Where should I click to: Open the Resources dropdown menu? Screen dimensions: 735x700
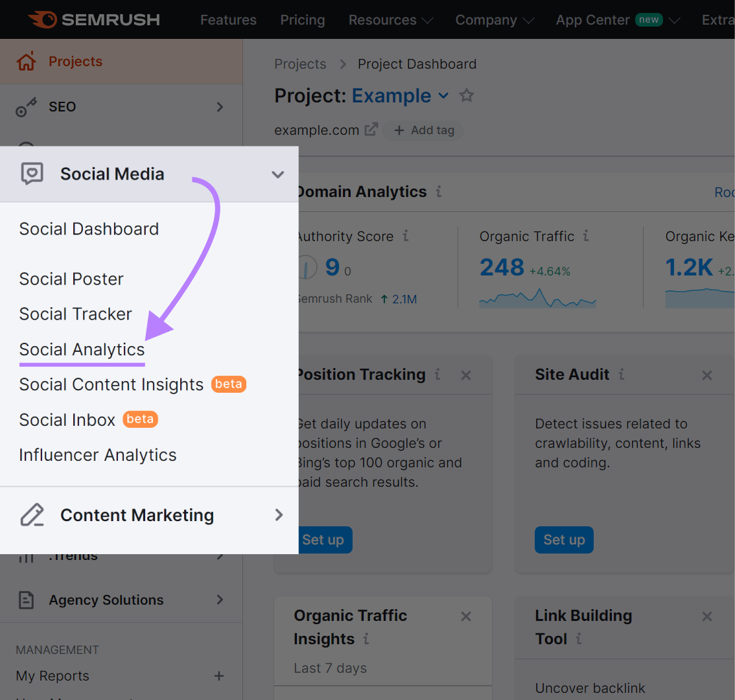point(390,19)
